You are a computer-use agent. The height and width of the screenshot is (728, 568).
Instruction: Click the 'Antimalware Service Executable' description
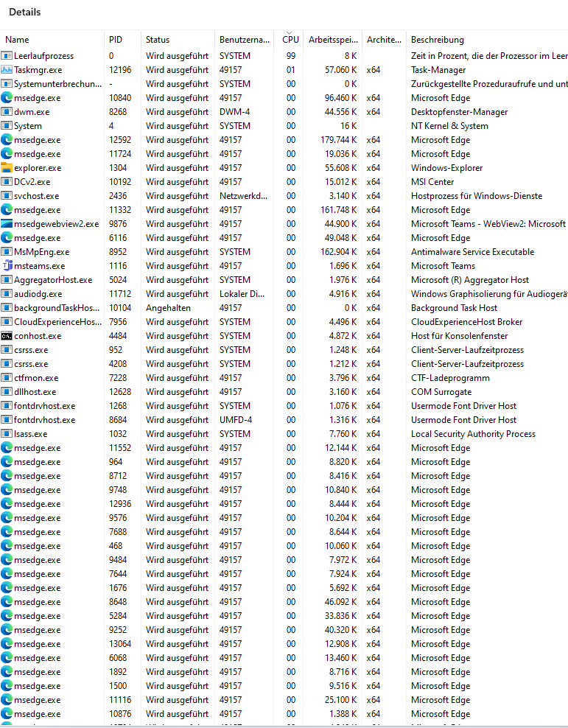click(472, 252)
